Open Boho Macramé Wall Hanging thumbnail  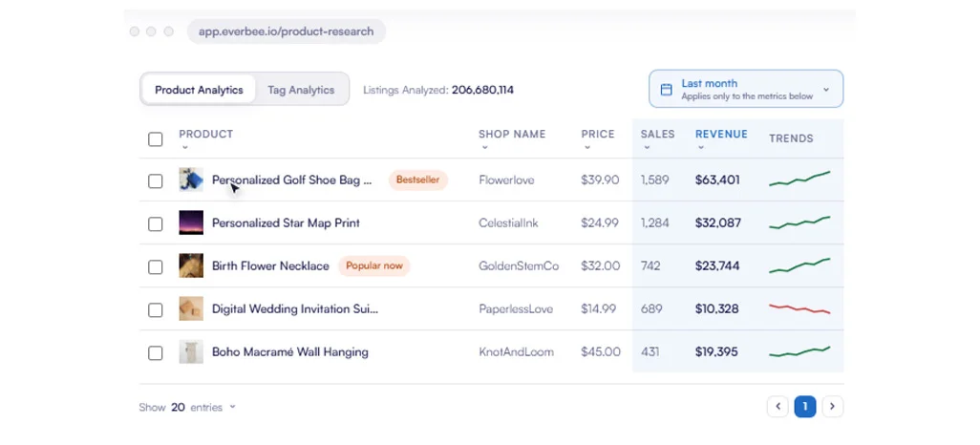tap(191, 351)
